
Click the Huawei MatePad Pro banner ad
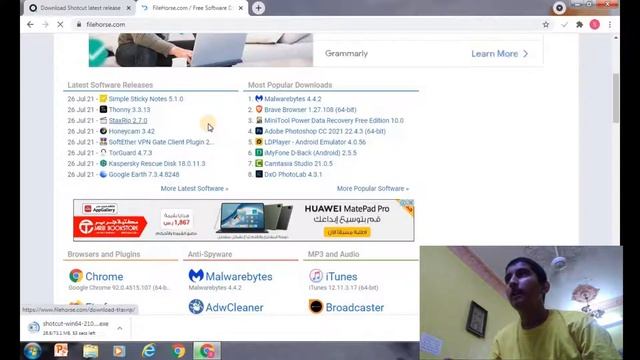click(x=244, y=220)
